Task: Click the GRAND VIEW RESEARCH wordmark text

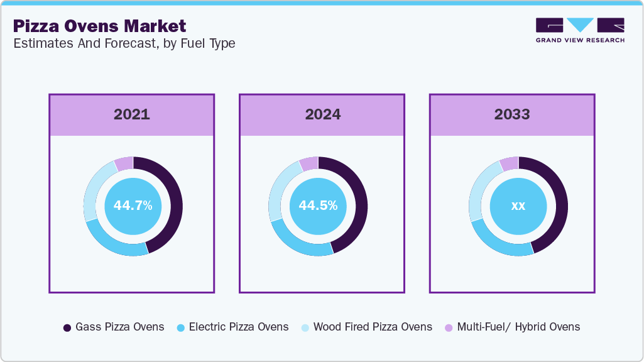Action: (x=580, y=40)
